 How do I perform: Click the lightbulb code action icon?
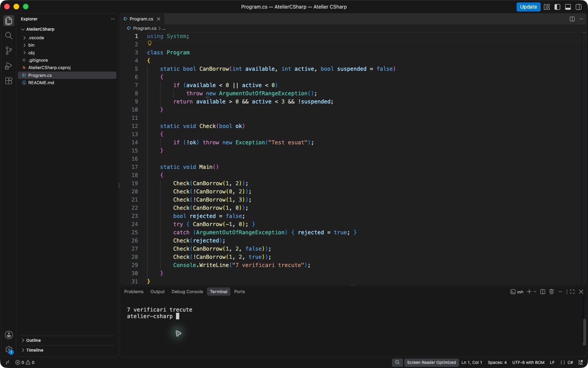click(149, 43)
